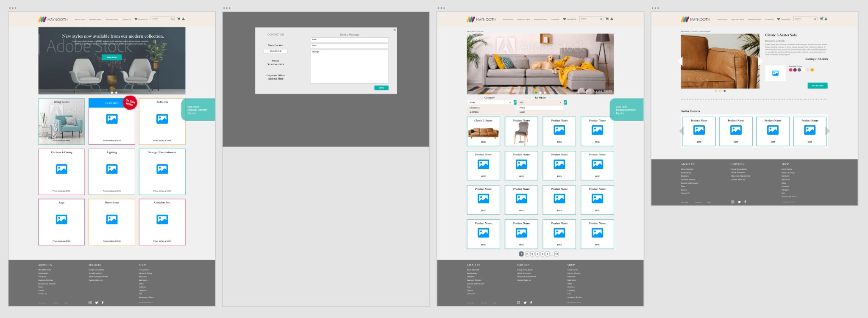868x318 pixels.
Task: Click the Twitter icon in the homepage footer
Action: pyautogui.click(x=97, y=303)
